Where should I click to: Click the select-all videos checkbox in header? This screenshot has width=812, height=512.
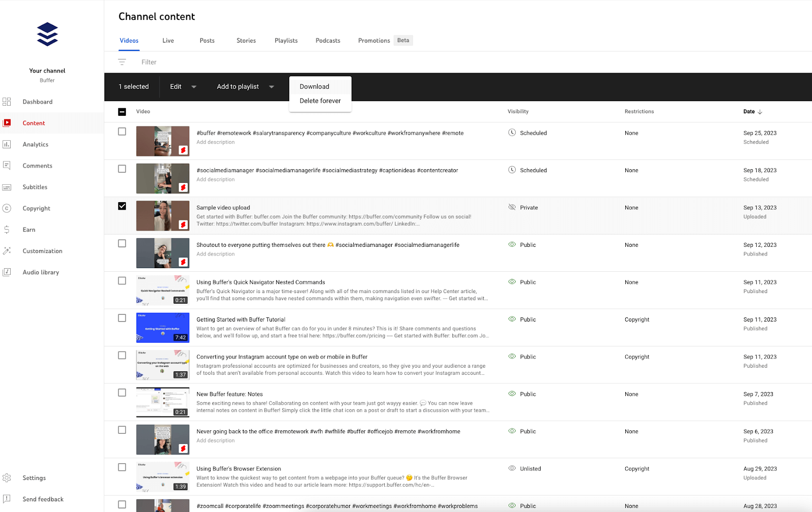click(122, 111)
